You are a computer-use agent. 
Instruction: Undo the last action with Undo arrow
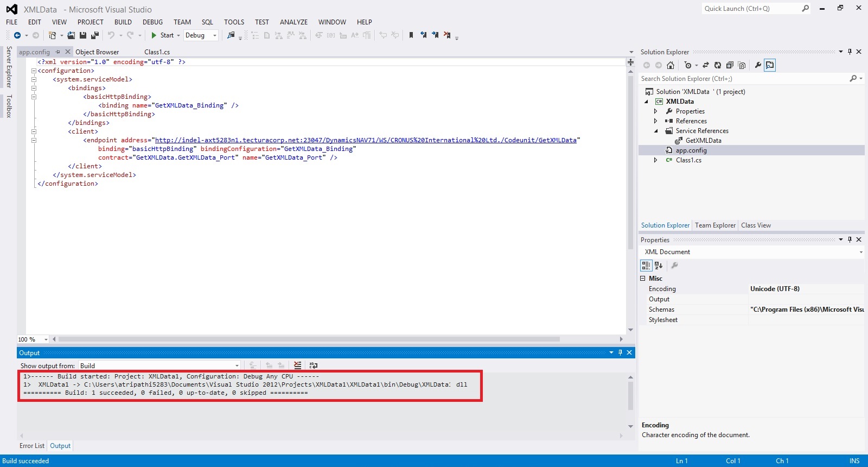coord(111,35)
